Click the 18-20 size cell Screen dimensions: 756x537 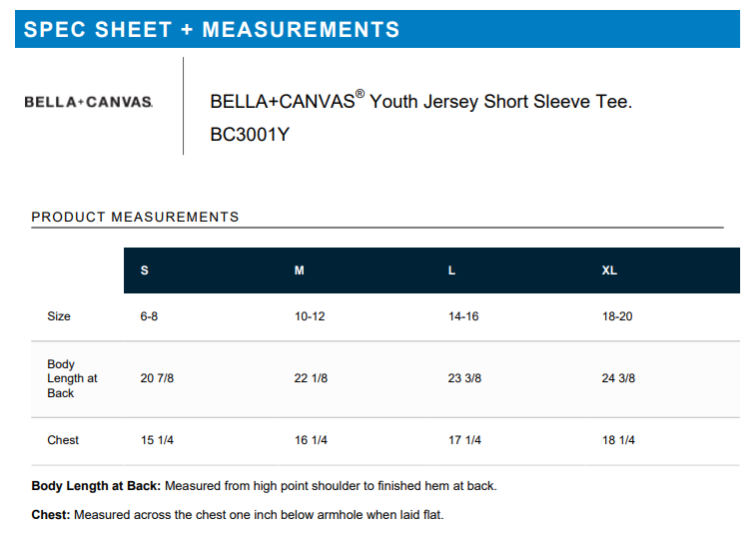[617, 316]
